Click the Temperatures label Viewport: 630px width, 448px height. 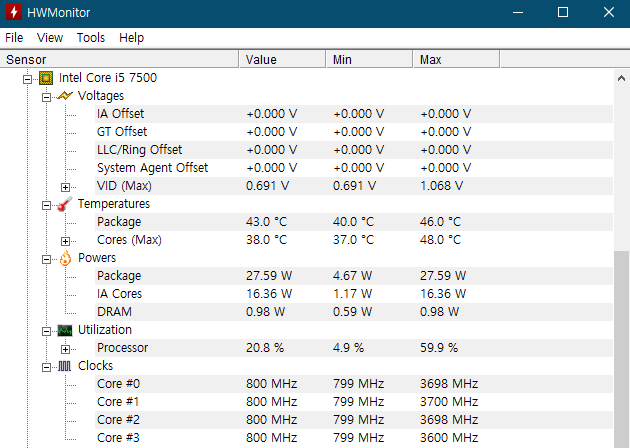(x=114, y=204)
